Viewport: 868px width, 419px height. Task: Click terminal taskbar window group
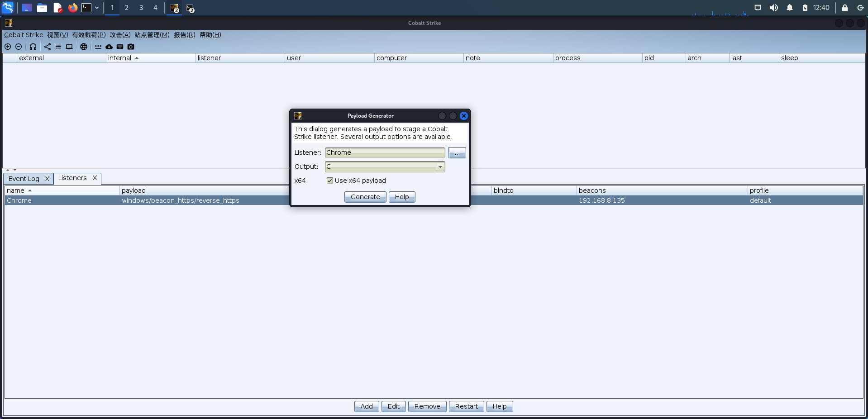190,8
